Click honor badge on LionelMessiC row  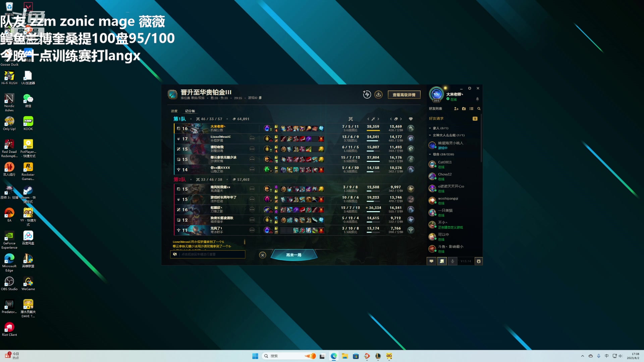411,139
